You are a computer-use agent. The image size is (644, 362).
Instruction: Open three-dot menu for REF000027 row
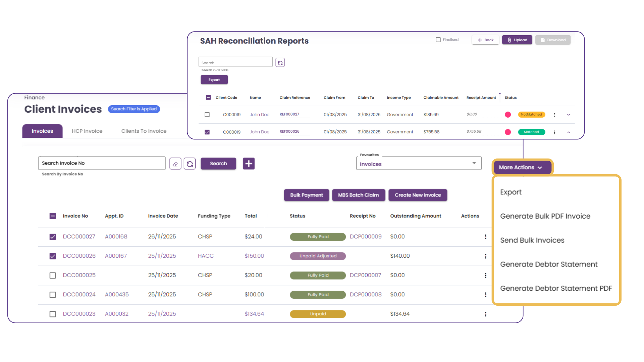coord(554,115)
